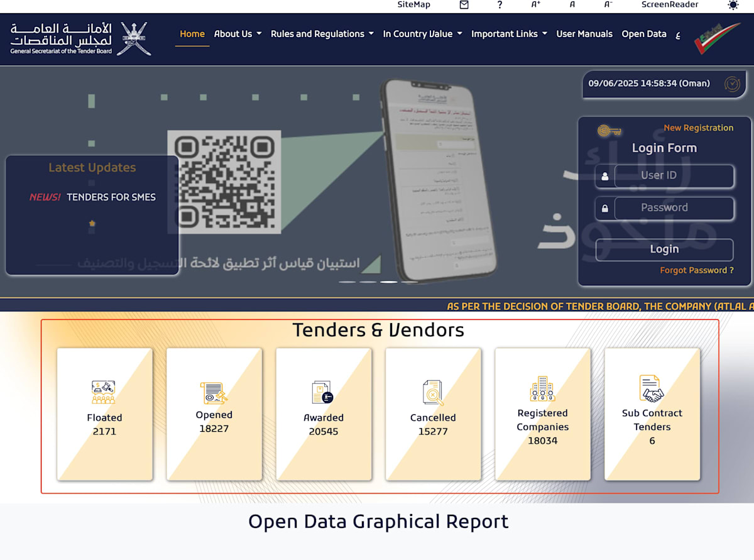The width and height of the screenshot is (754, 560).
Task: Open the User Manuals menu item
Action: click(x=584, y=34)
